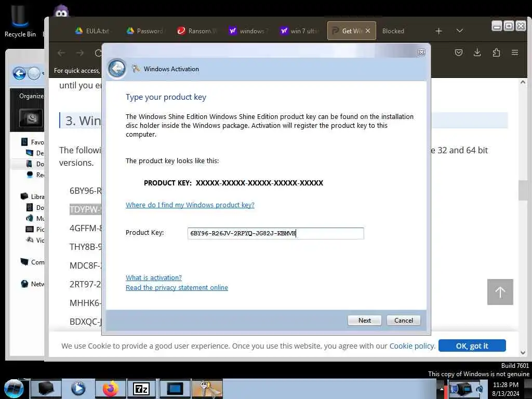The image size is (532, 399).
Task: Close the 'Get Win' browser tab
Action: [x=368, y=31]
